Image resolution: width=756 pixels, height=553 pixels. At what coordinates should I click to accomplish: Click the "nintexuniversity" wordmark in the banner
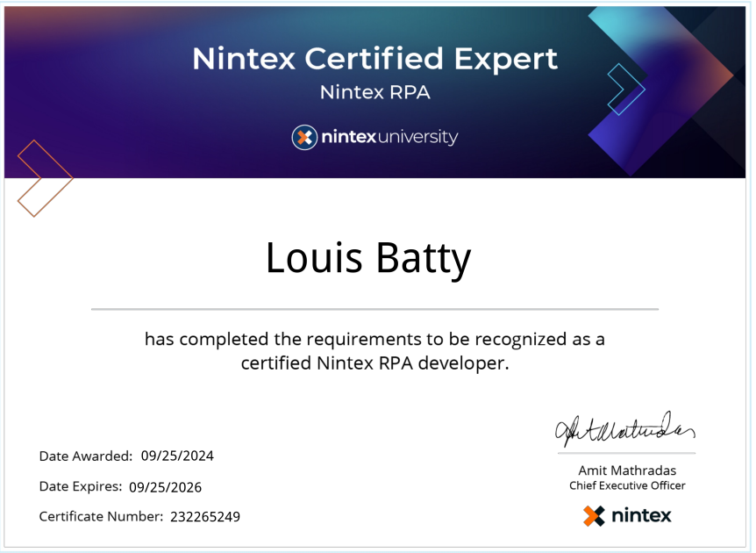click(x=388, y=138)
